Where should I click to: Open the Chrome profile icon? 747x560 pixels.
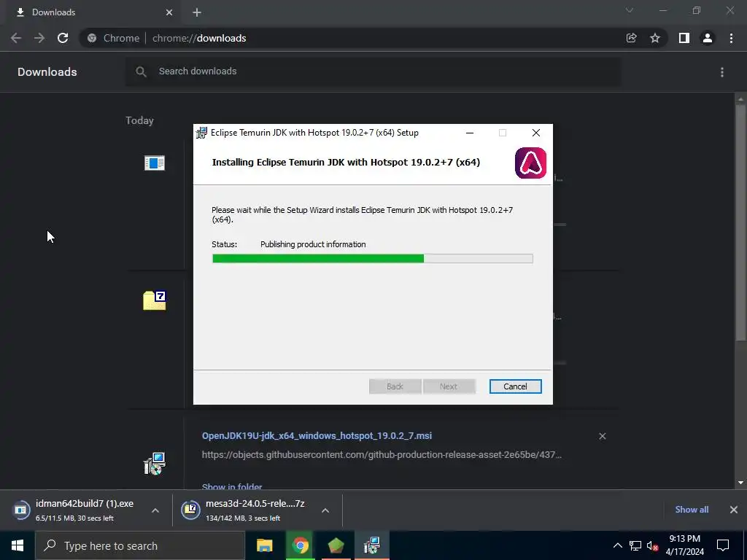tap(708, 38)
